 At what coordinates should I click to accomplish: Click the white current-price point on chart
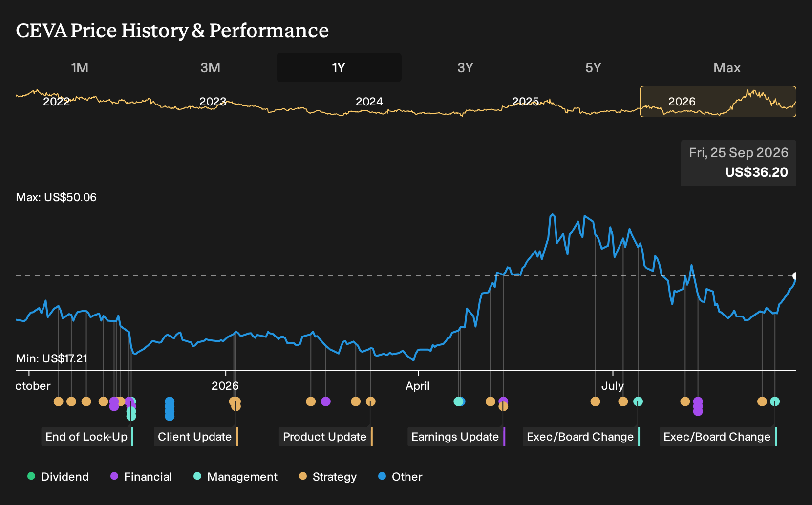[795, 276]
